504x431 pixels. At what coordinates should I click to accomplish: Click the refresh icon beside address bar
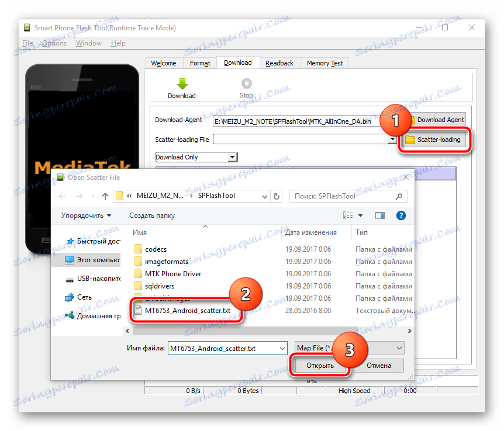(277, 196)
